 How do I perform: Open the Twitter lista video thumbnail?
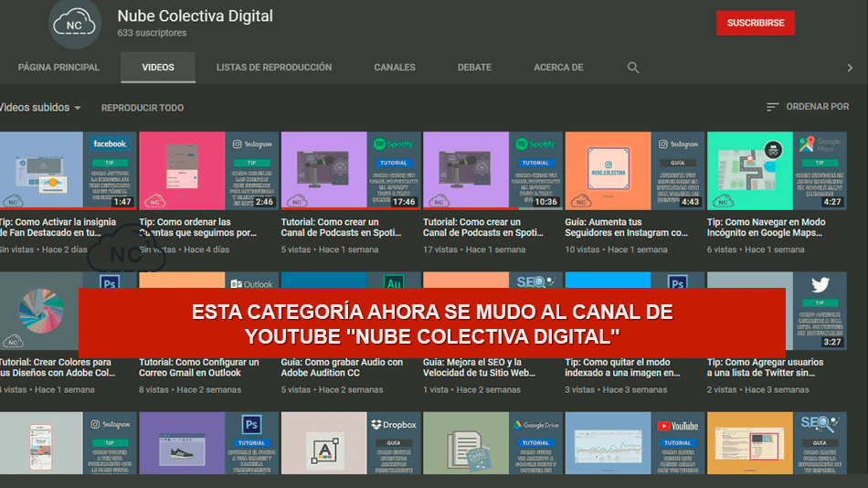pyautogui.click(x=816, y=312)
